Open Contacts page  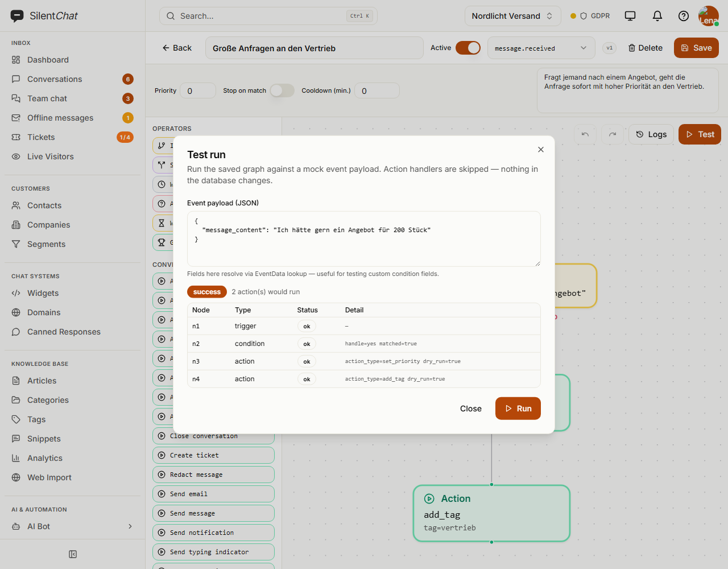pos(73,205)
